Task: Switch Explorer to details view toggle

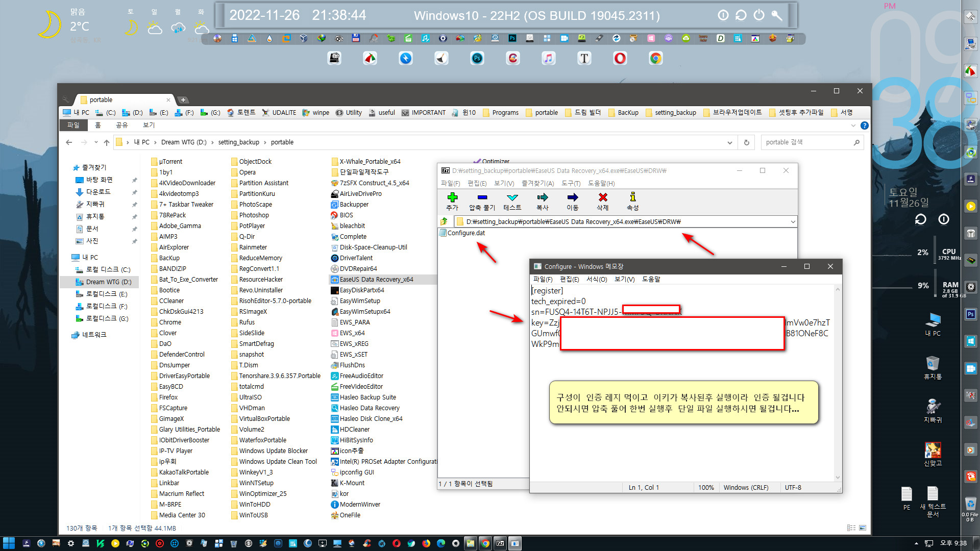Action: coord(851,528)
